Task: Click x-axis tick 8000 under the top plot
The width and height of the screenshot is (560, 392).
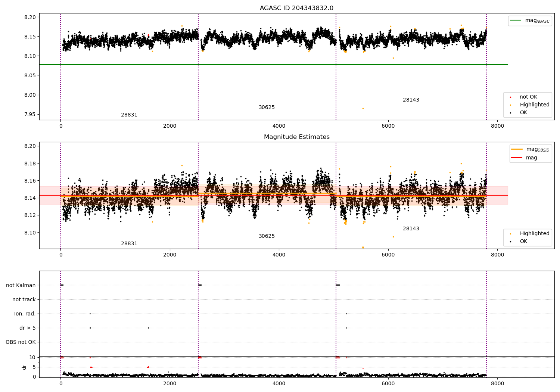Action: pos(497,126)
